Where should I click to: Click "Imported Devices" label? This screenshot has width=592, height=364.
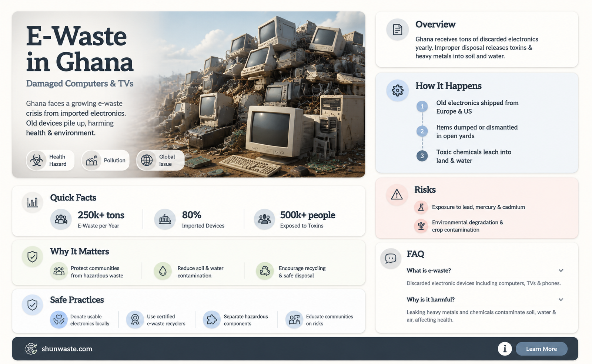(x=203, y=226)
